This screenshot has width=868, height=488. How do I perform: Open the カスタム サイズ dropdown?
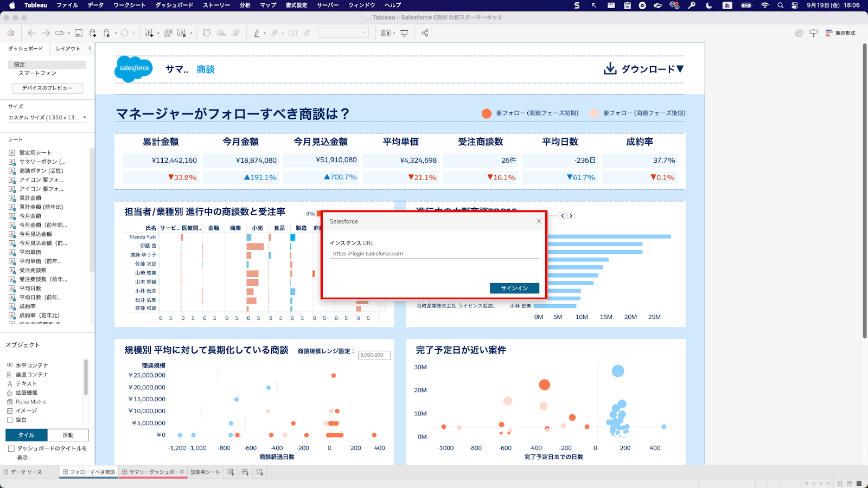click(47, 117)
